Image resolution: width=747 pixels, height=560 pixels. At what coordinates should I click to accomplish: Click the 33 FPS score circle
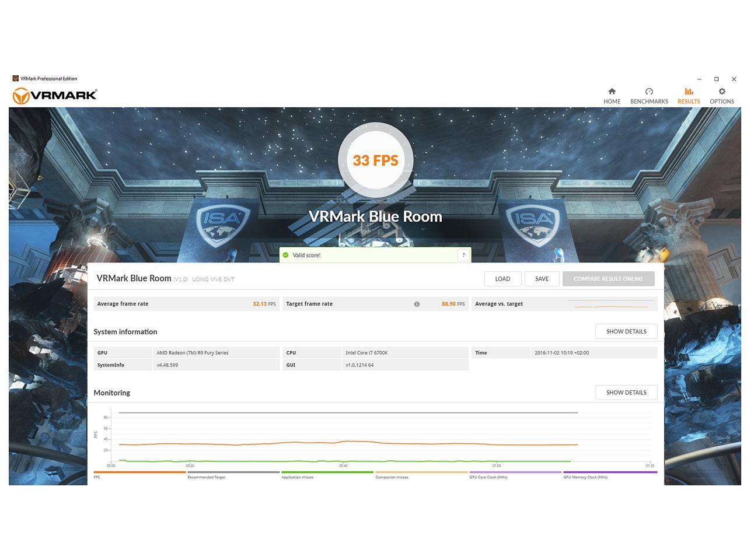[375, 160]
